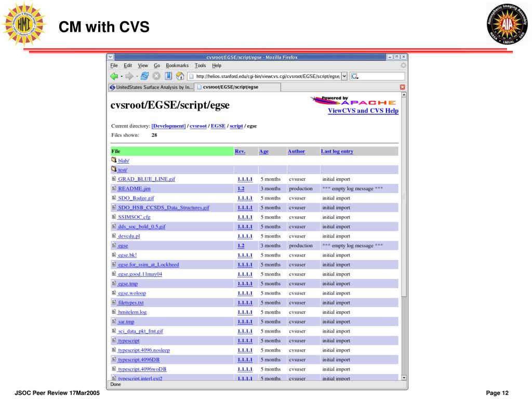Screen dimensions: 532x399
Task: Open the File menu
Action: pos(114,65)
